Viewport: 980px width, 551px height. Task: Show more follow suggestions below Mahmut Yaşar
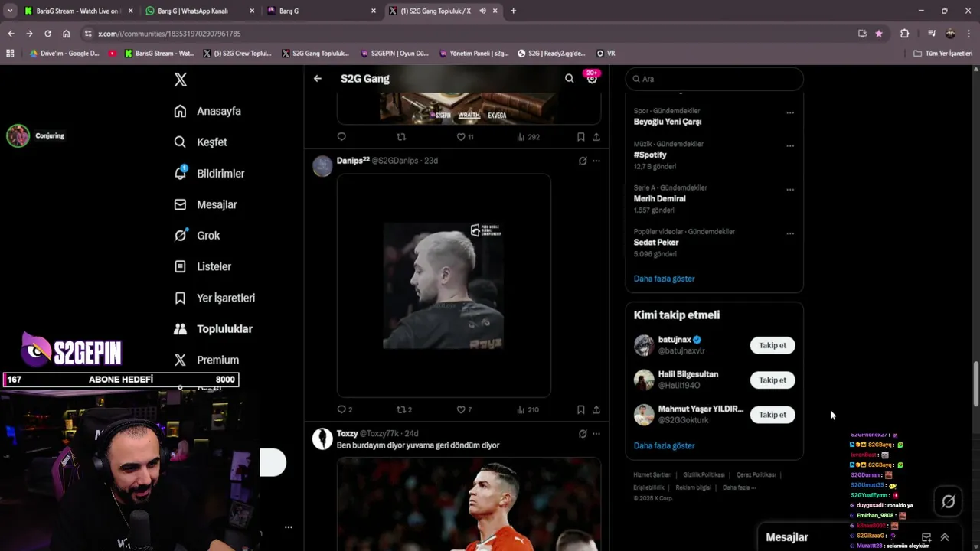coord(664,445)
